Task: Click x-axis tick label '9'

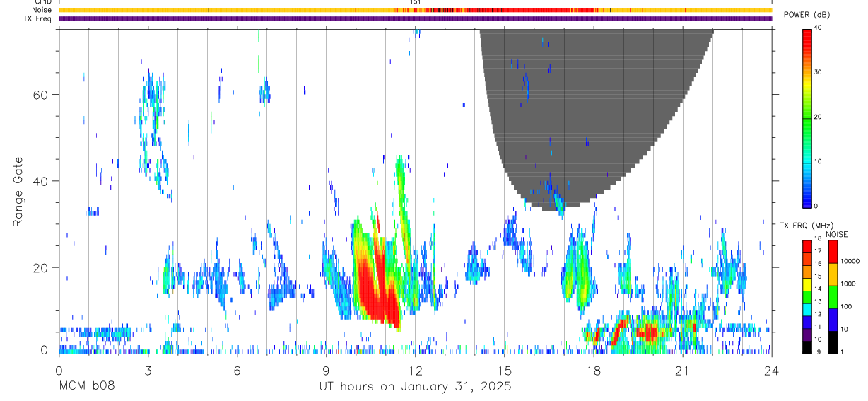Action: tap(326, 371)
